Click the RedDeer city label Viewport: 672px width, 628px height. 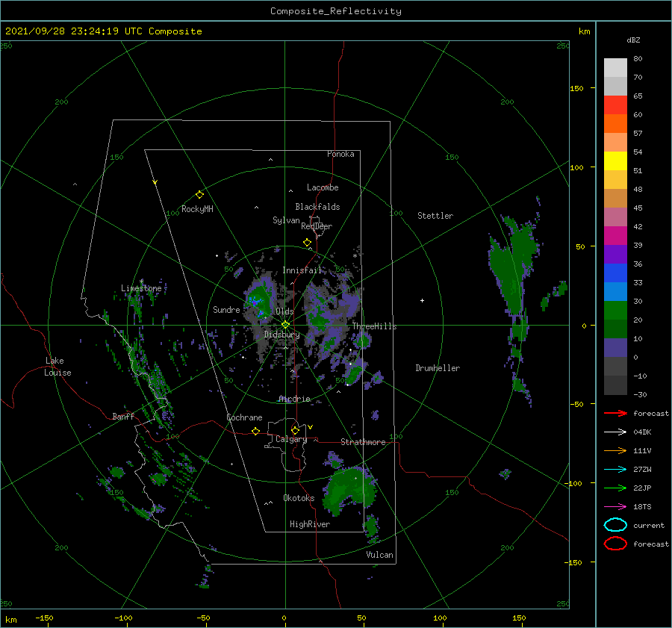317,226
